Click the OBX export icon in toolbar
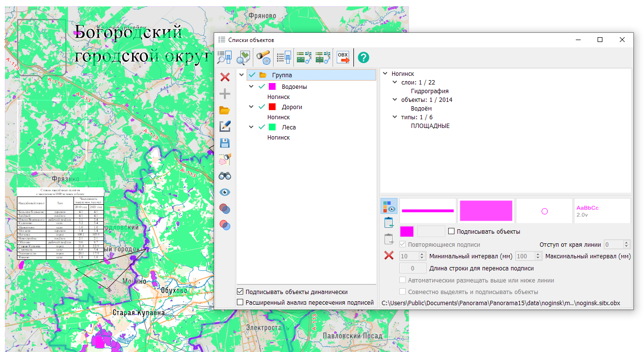This screenshot has height=352, width=644. (343, 57)
